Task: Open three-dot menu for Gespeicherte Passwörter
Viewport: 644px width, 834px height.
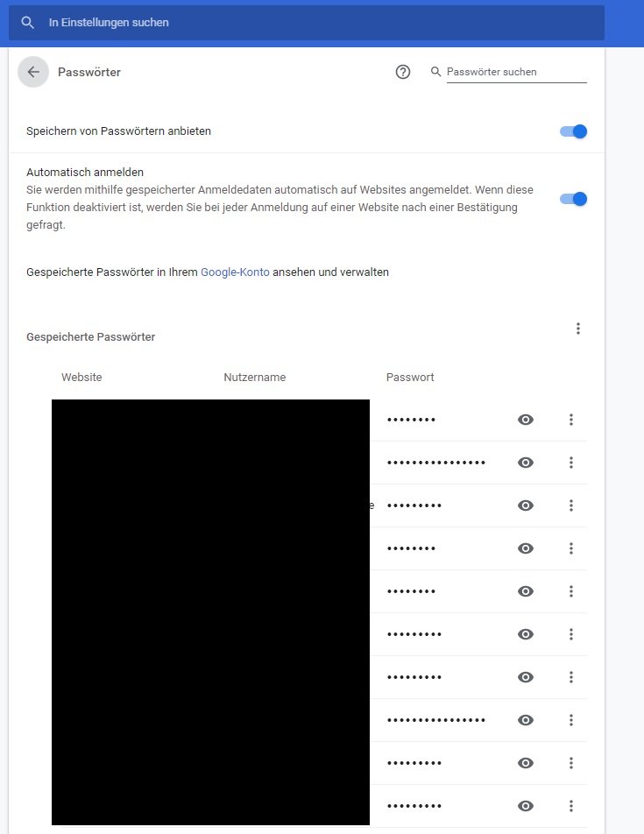Action: pyautogui.click(x=578, y=329)
